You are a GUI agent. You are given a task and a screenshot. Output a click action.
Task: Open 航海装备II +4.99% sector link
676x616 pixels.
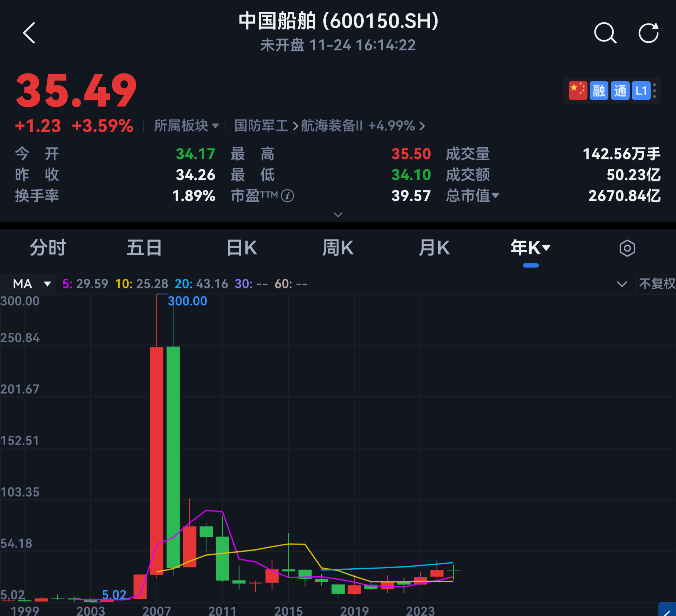[x=363, y=126]
